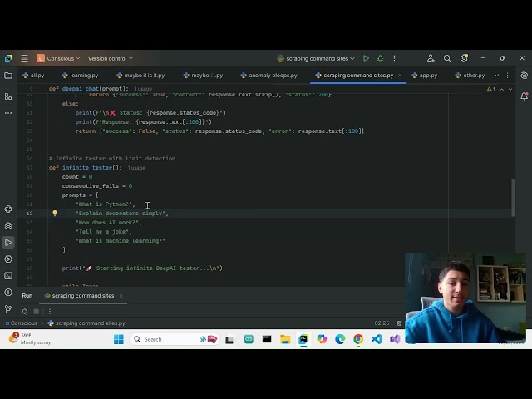Image resolution: width=532 pixels, height=399 pixels.
Task: Open Code With Me add user icon
Action: tap(431, 58)
